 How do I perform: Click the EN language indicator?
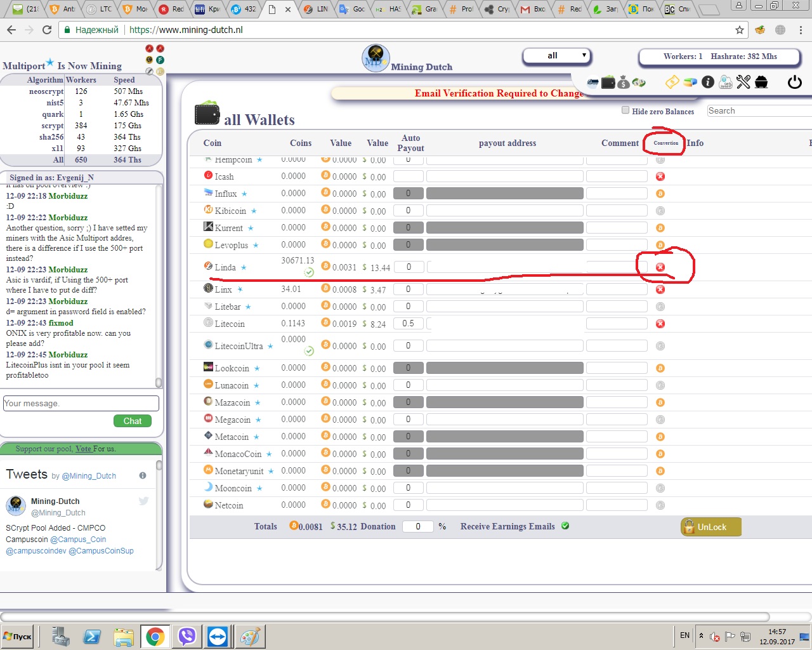coord(684,635)
